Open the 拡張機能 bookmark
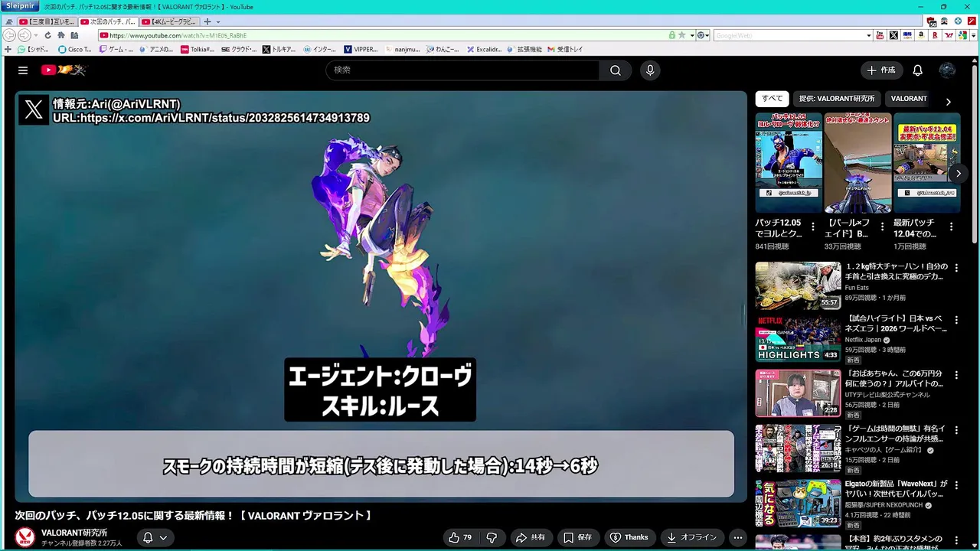Image resolution: width=980 pixels, height=551 pixels. (524, 49)
